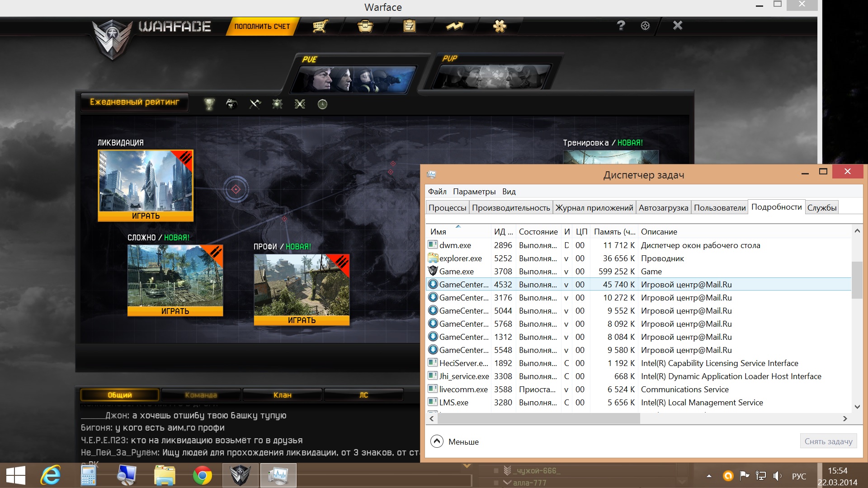Open Google Chrome from the taskbar
Viewport: 868px width, 488px height.
(x=202, y=475)
